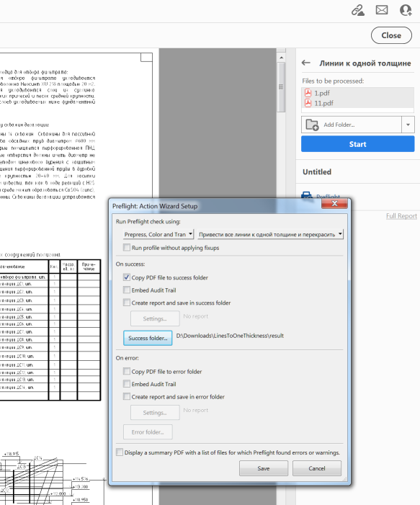Click the PDF icon next to 1.pdf
420x505 pixels.
pos(308,93)
